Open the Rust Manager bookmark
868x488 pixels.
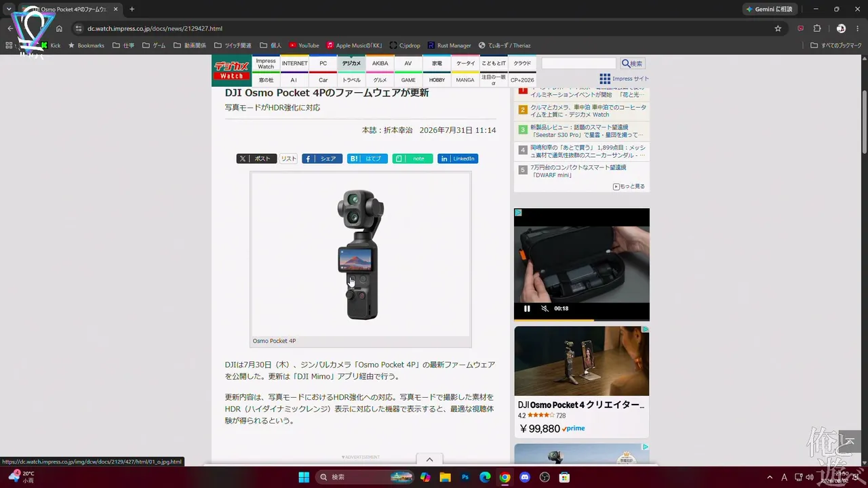tap(449, 45)
